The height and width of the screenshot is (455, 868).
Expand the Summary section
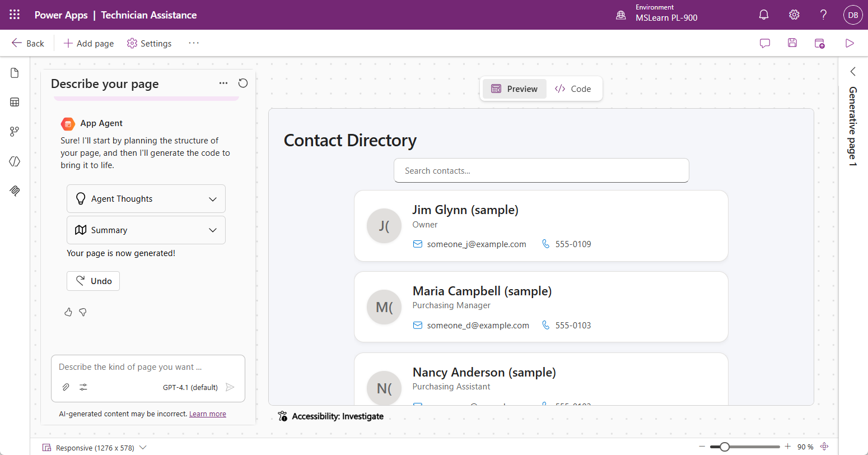[146, 230]
